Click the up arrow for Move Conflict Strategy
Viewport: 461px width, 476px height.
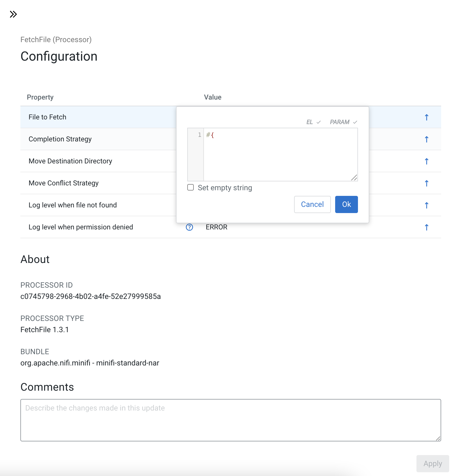click(426, 183)
